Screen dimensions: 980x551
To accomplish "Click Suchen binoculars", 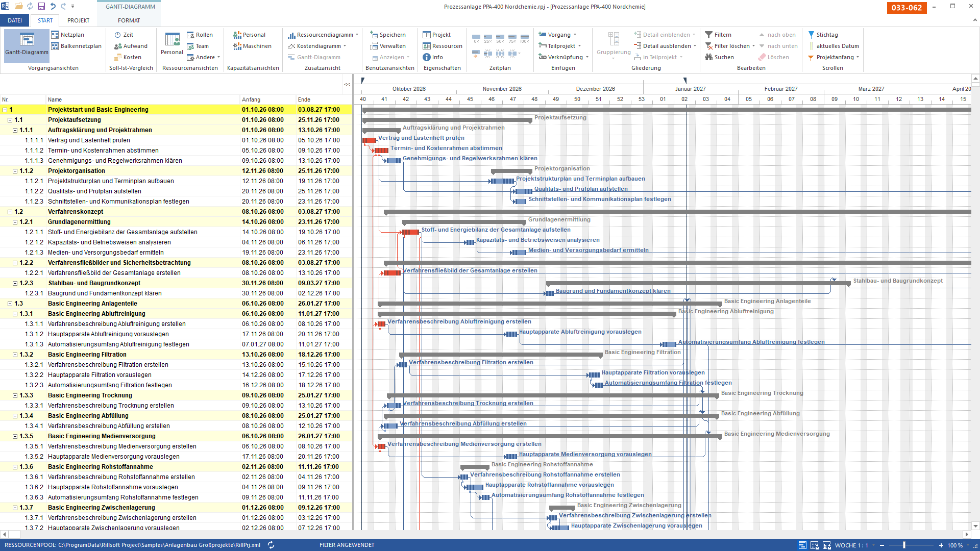I will (x=719, y=57).
